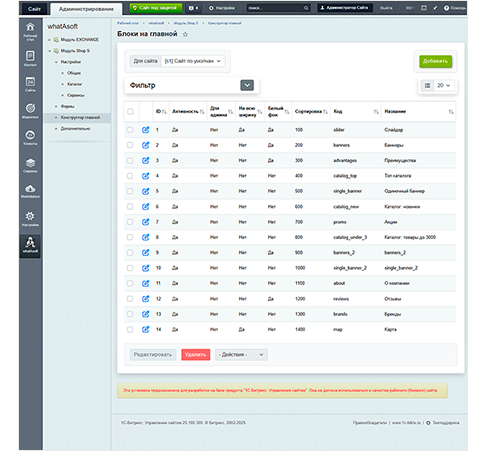Switch to the Сайт tab
The height and width of the screenshot is (465, 486).
pos(34,9)
